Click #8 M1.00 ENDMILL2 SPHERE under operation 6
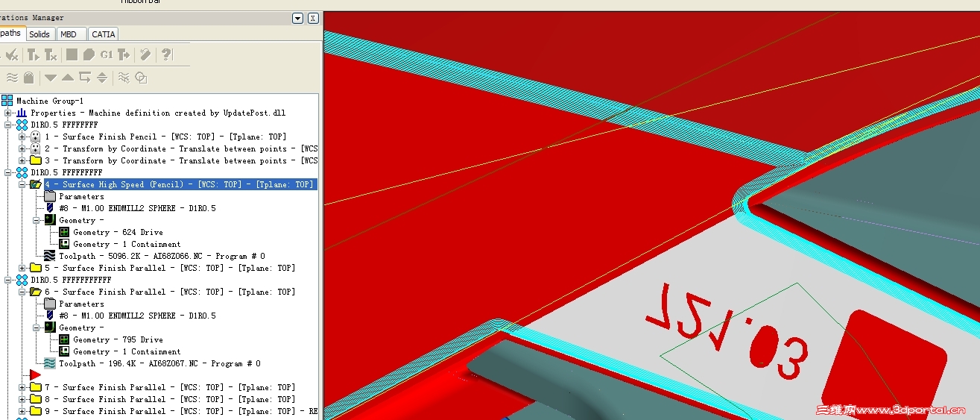Viewport: 980px width, 420px height. point(138,316)
